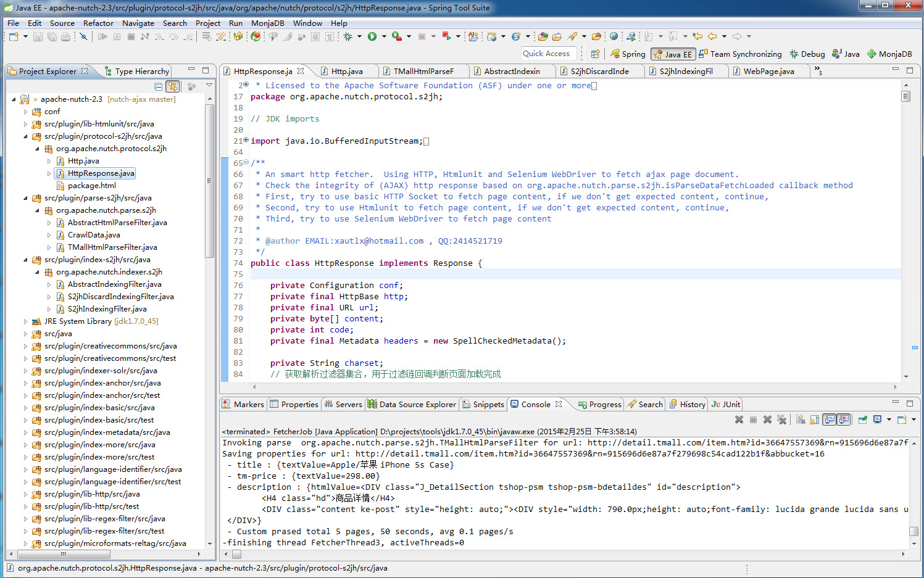This screenshot has width=924, height=578.
Task: Open the Debug button dropdown arrow
Action: tap(359, 37)
